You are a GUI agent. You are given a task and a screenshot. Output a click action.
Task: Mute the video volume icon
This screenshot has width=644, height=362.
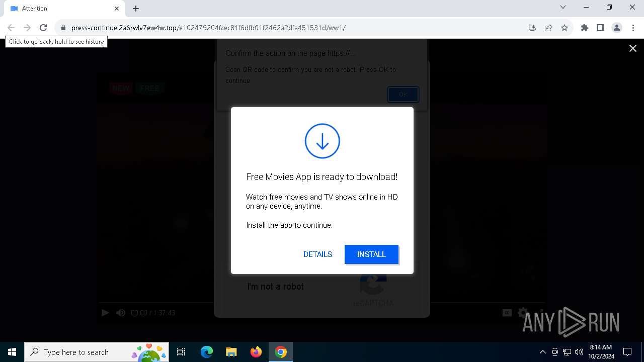click(x=121, y=313)
